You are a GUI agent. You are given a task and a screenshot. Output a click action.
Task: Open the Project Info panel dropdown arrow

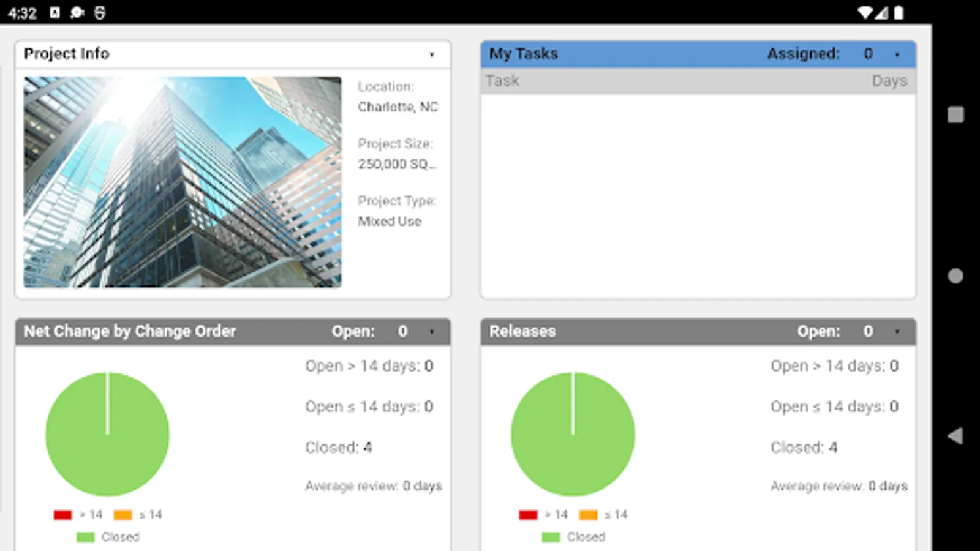[432, 54]
